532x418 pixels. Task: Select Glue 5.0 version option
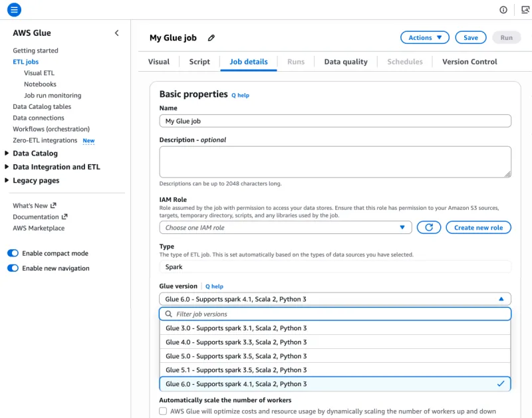coord(335,356)
